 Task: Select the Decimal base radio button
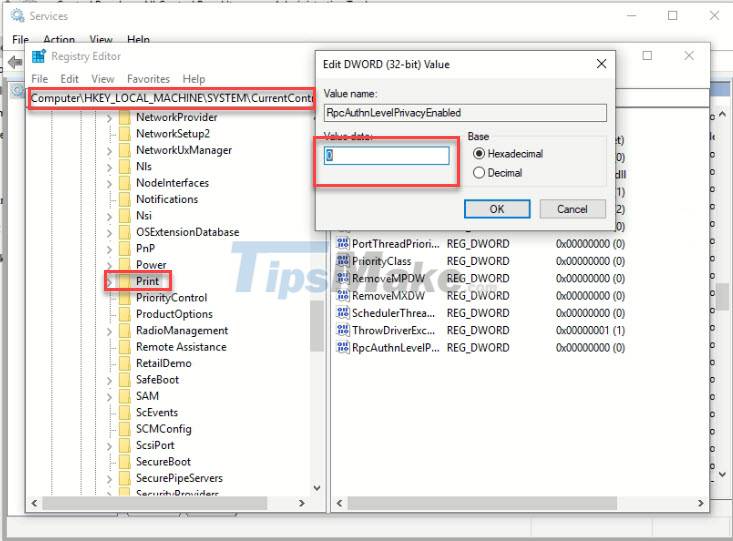(x=479, y=173)
